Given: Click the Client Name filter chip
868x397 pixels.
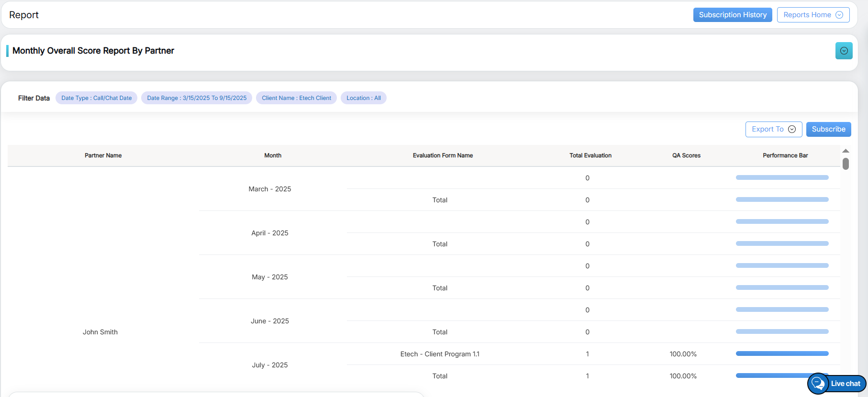Looking at the screenshot, I should (x=296, y=98).
